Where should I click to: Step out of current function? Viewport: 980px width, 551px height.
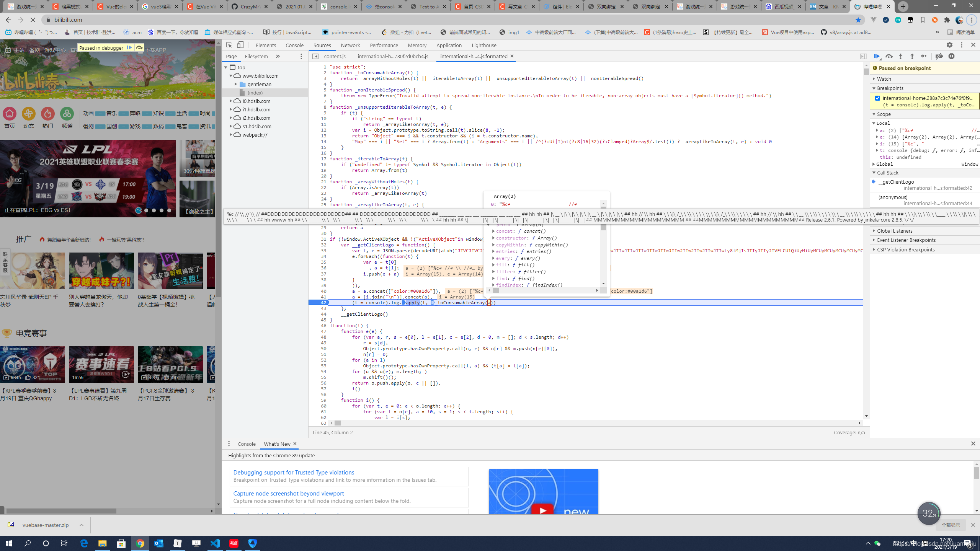pos(912,56)
